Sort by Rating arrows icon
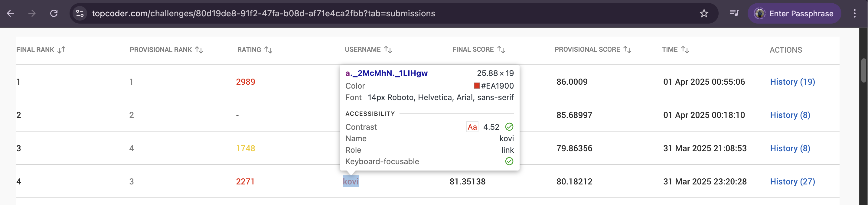 [268, 50]
